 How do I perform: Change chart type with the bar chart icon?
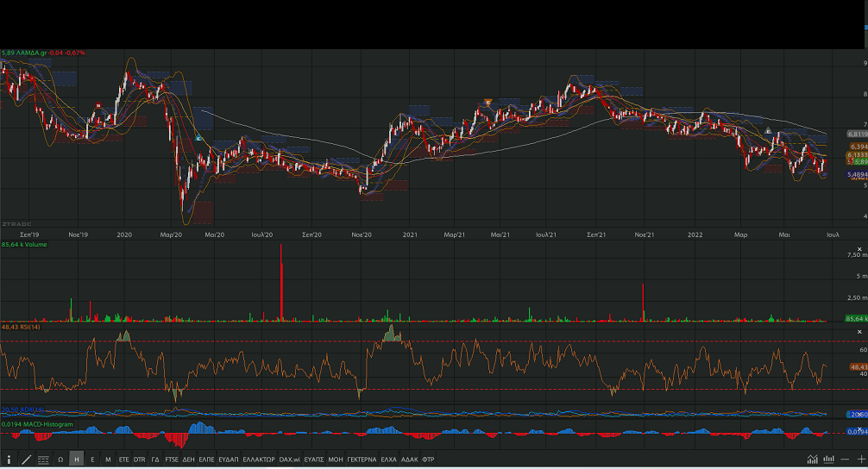829,460
